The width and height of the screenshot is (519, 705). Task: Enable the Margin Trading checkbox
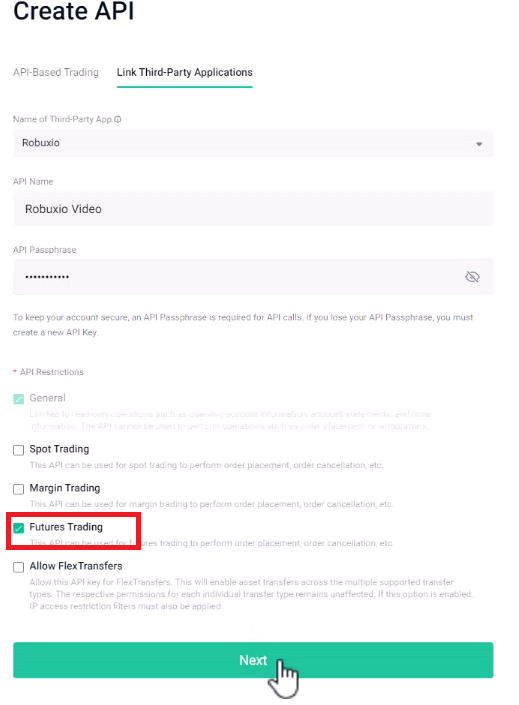point(18,489)
